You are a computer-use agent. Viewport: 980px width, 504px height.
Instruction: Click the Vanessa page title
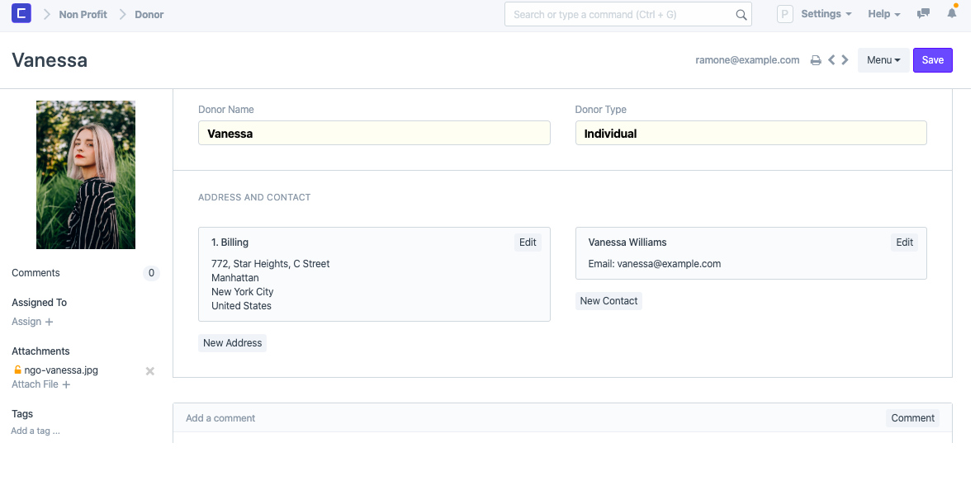pyautogui.click(x=50, y=60)
